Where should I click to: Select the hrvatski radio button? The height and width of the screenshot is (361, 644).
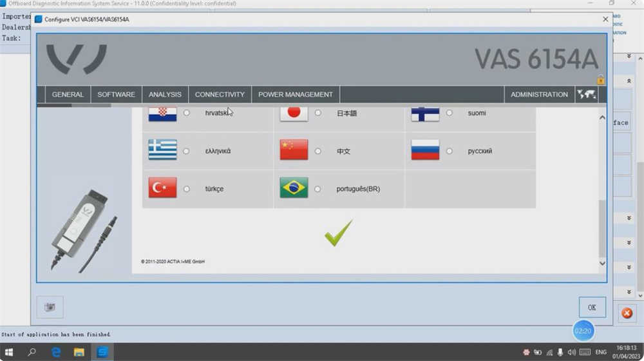click(187, 113)
